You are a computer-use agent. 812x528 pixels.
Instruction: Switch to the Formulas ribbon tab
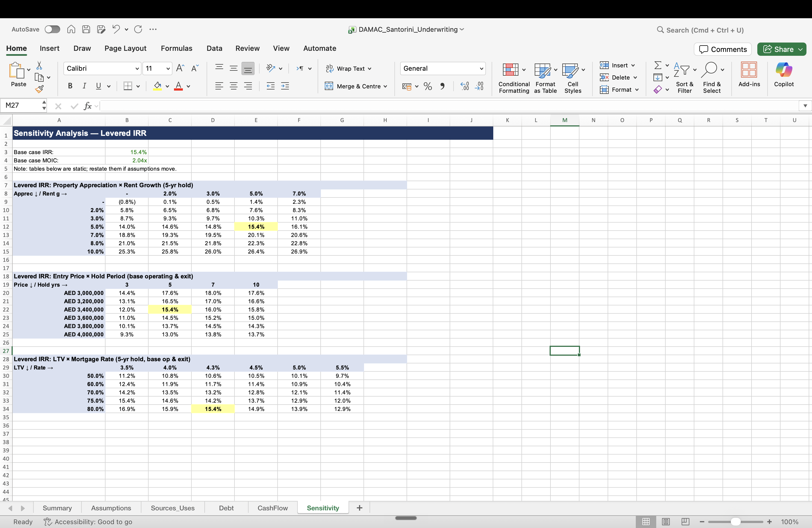click(176, 48)
